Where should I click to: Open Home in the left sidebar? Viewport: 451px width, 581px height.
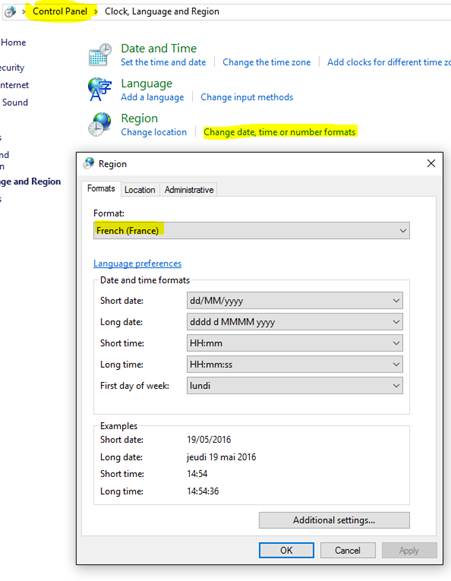point(13,42)
